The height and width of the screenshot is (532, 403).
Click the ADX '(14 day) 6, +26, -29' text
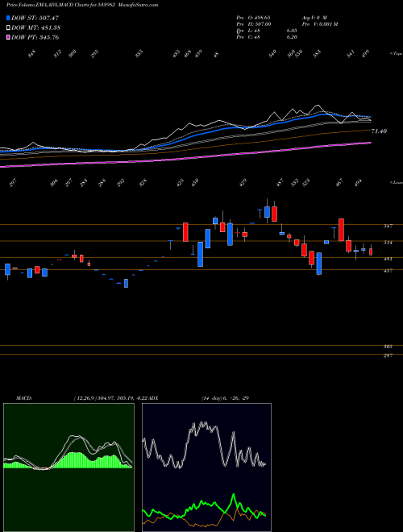point(225,398)
